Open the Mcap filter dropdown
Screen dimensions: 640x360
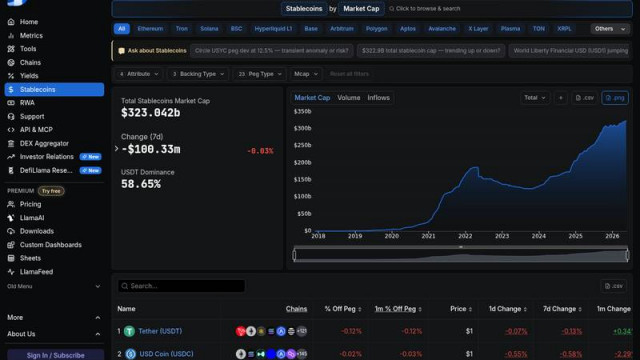coord(305,74)
